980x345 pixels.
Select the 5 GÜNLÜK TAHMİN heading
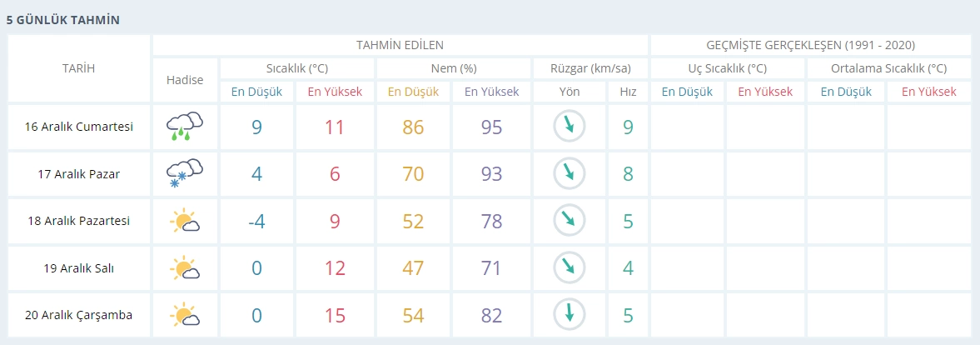tap(62, 18)
